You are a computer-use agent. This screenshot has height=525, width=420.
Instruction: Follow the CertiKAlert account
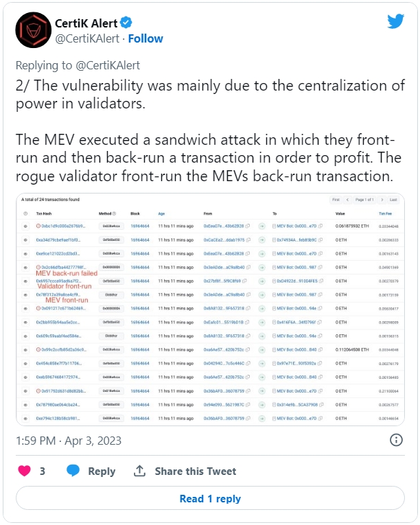(x=145, y=38)
